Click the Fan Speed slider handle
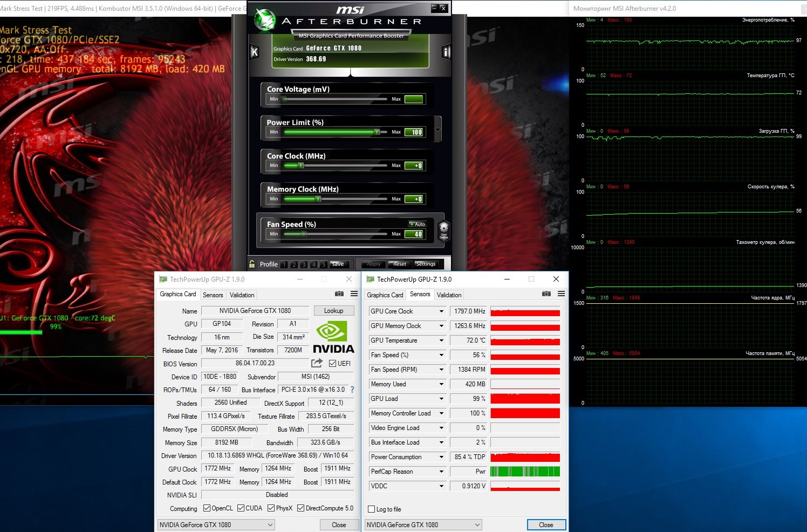 coord(304,234)
